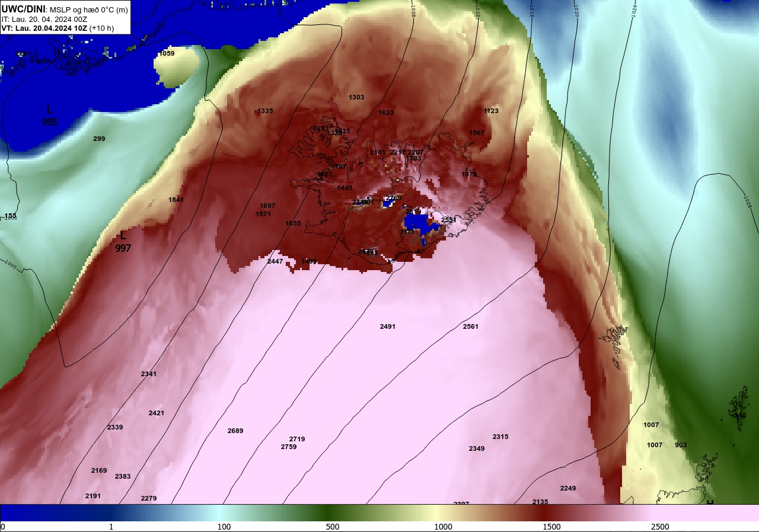This screenshot has width=759, height=532.
Task: Select the 2339 height value
Action: click(x=115, y=427)
